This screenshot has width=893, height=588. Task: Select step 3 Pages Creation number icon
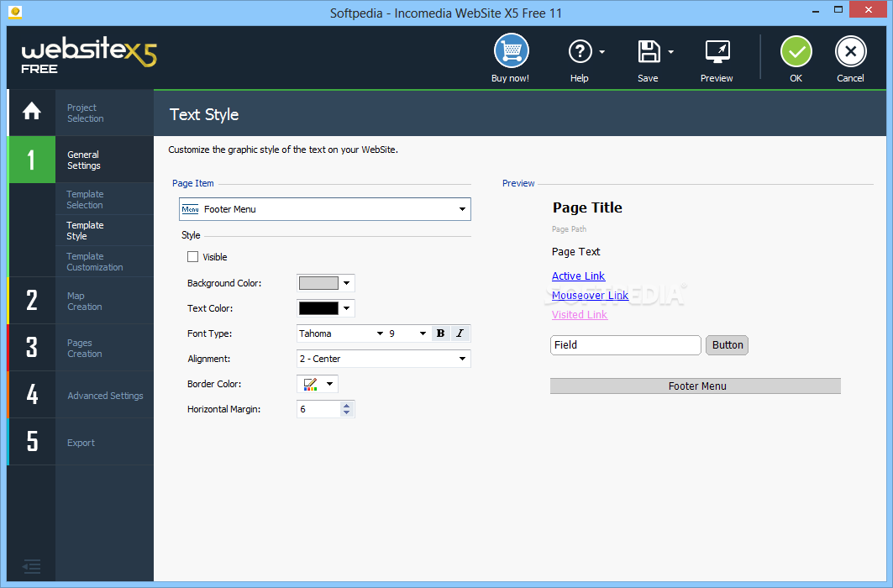click(x=31, y=348)
